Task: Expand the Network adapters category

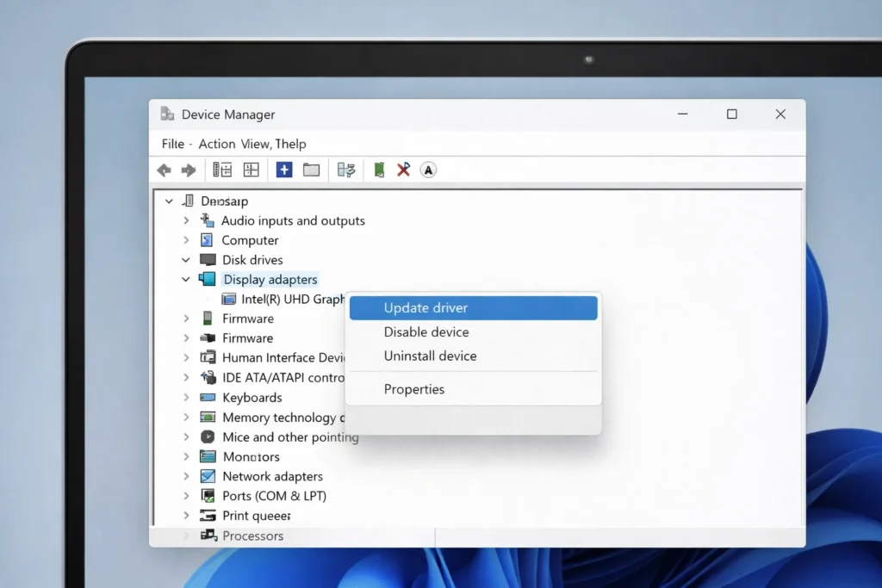Action: [186, 477]
